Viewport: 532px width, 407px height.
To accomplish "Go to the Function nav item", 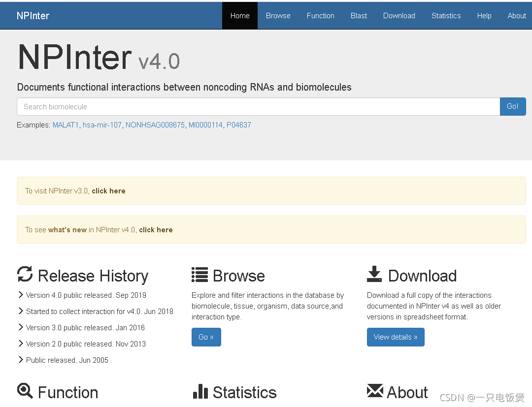I will [320, 16].
